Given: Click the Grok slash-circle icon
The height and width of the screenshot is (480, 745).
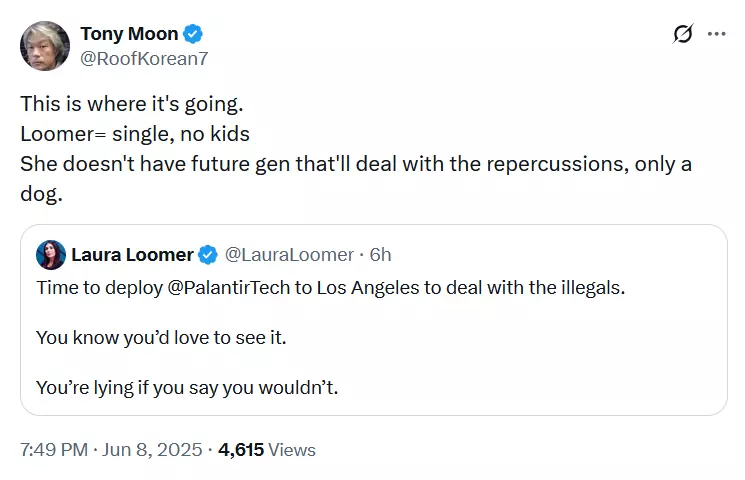Looking at the screenshot, I should [683, 34].
